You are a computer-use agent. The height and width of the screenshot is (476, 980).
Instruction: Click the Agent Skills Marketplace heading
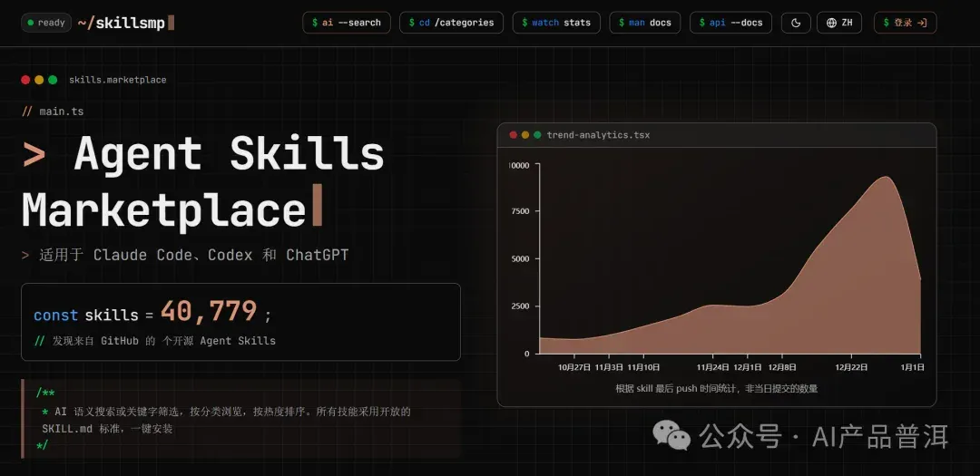tap(203, 181)
